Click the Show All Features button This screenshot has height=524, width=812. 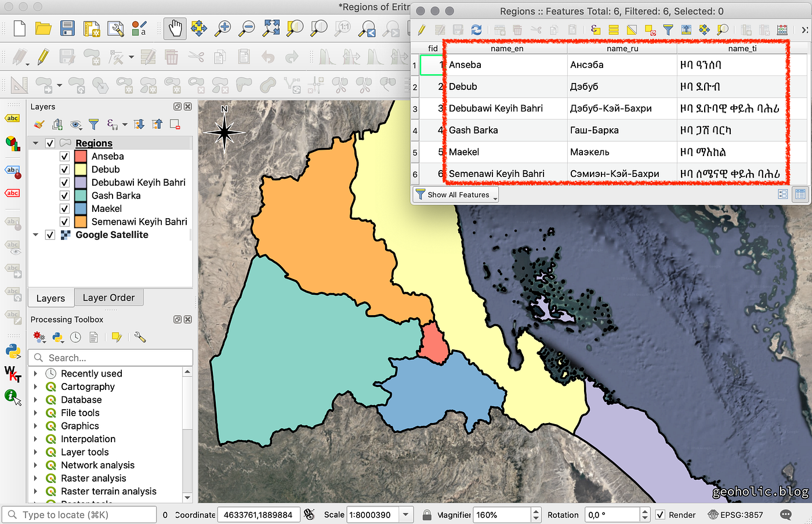click(x=455, y=194)
